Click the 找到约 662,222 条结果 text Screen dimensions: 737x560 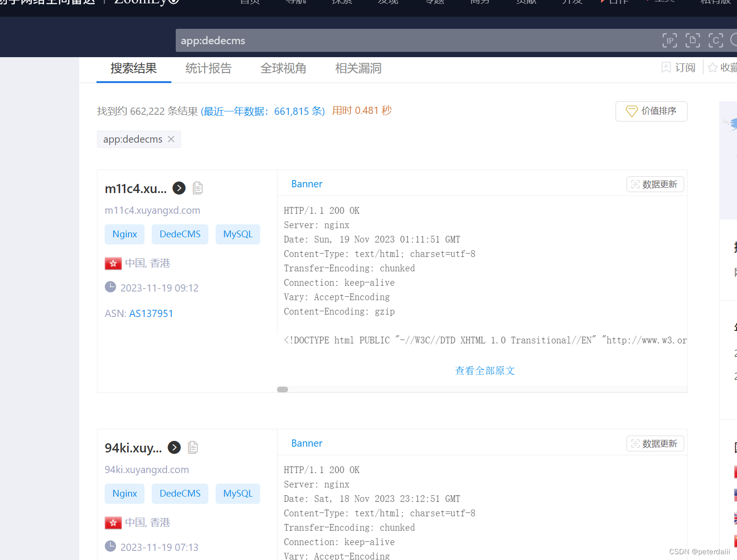click(147, 111)
